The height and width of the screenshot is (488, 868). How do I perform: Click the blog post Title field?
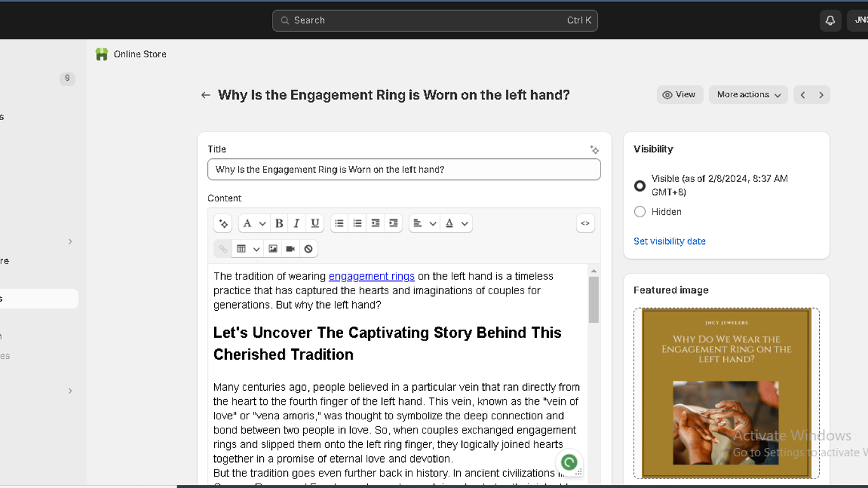click(403, 170)
